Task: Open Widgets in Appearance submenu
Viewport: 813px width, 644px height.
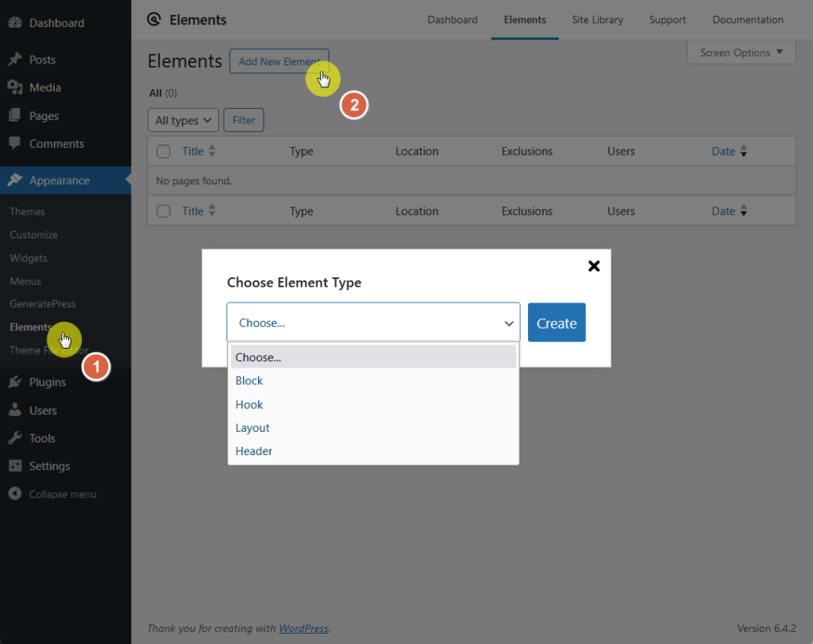Action: [29, 258]
